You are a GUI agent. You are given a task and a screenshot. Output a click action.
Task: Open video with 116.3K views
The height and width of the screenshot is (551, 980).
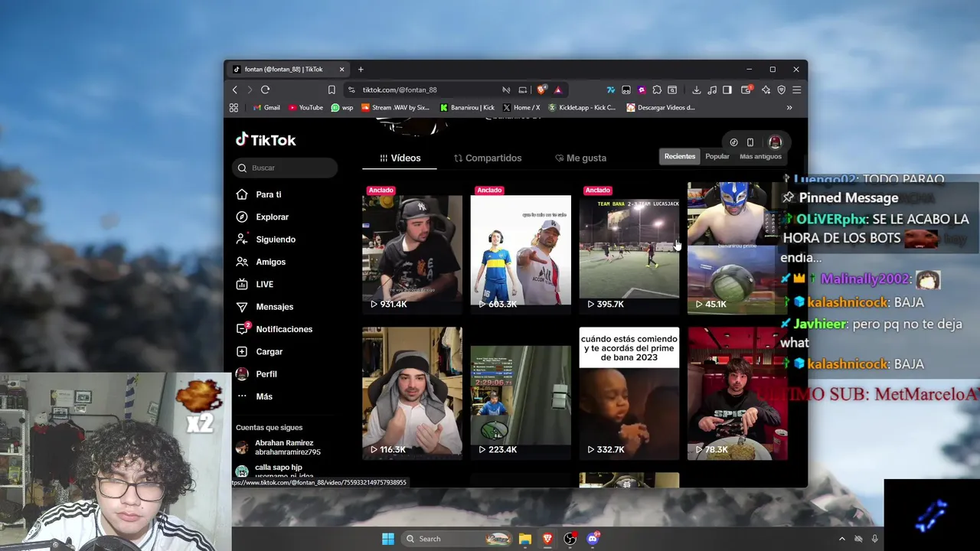[412, 393]
